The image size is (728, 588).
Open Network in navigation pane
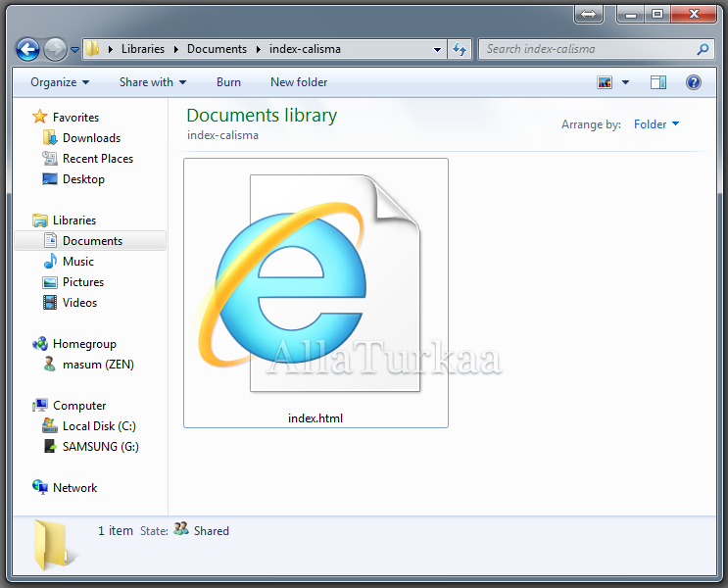(x=74, y=488)
